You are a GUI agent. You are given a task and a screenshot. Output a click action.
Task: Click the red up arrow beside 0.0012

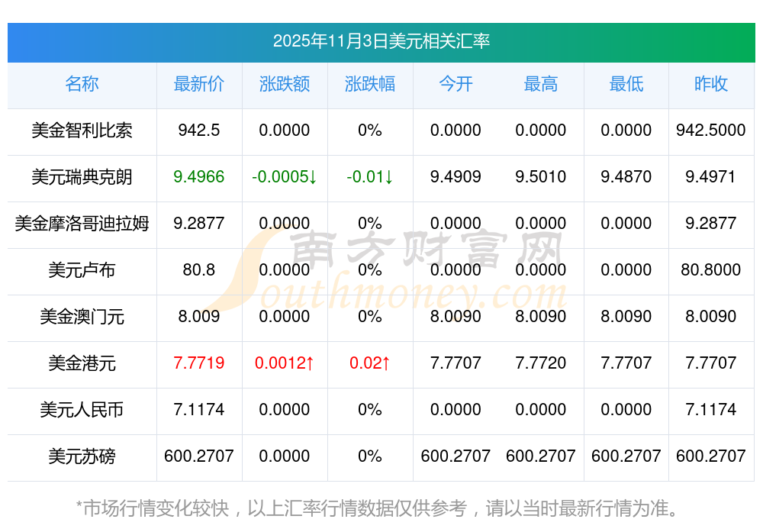(310, 363)
